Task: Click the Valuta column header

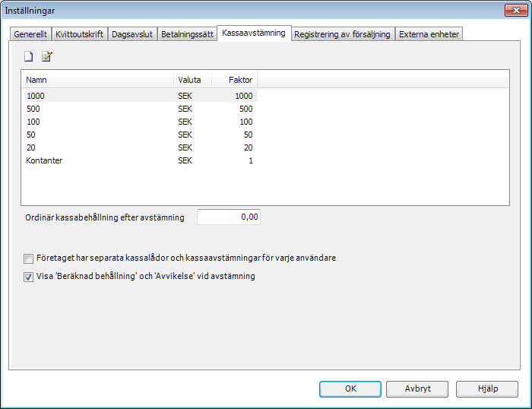Action: 193,80
